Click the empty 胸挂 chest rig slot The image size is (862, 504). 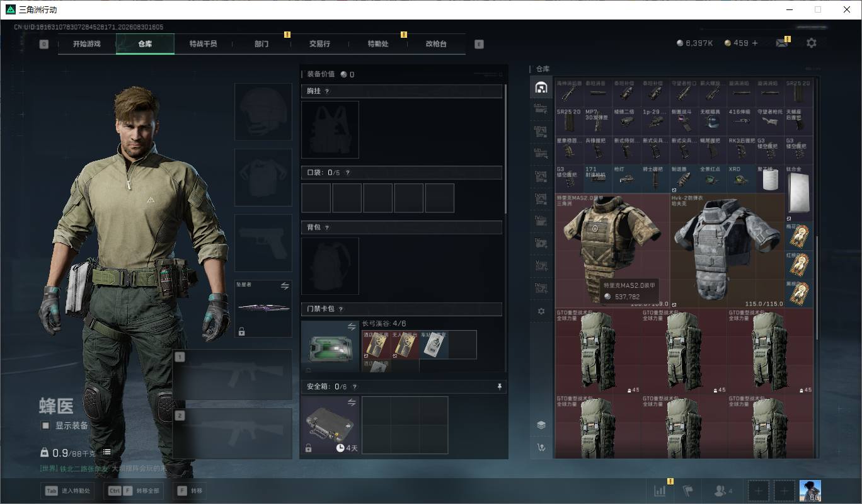(330, 130)
